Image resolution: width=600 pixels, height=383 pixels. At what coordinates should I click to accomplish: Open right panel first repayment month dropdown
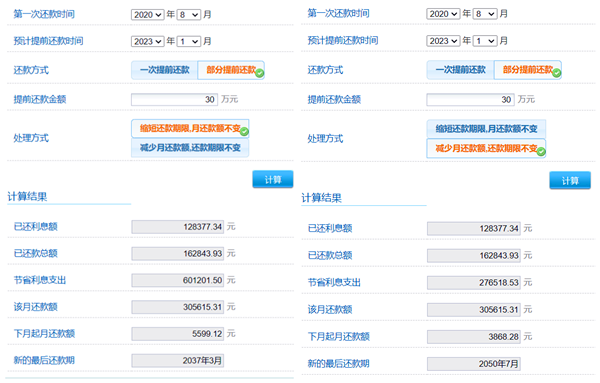tap(485, 14)
